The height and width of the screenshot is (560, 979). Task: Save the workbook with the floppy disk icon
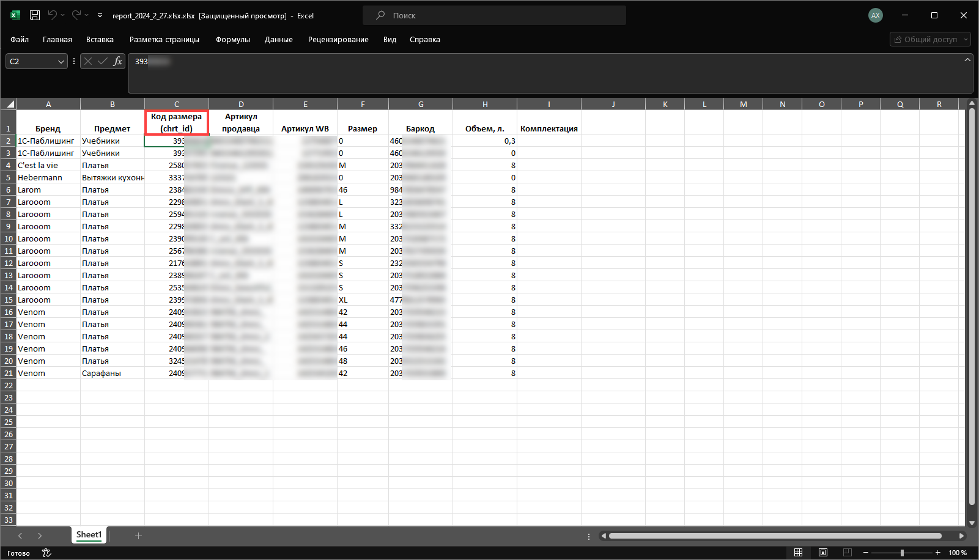click(x=35, y=15)
